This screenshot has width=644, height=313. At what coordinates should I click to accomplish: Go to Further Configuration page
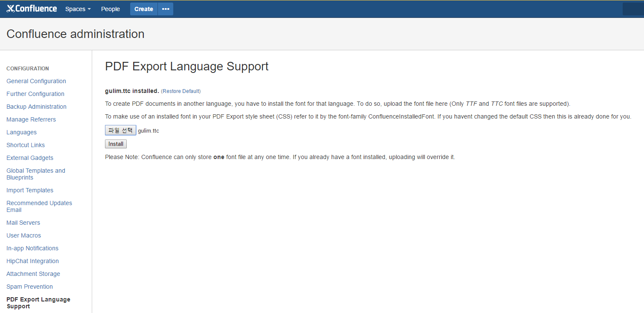(35, 94)
